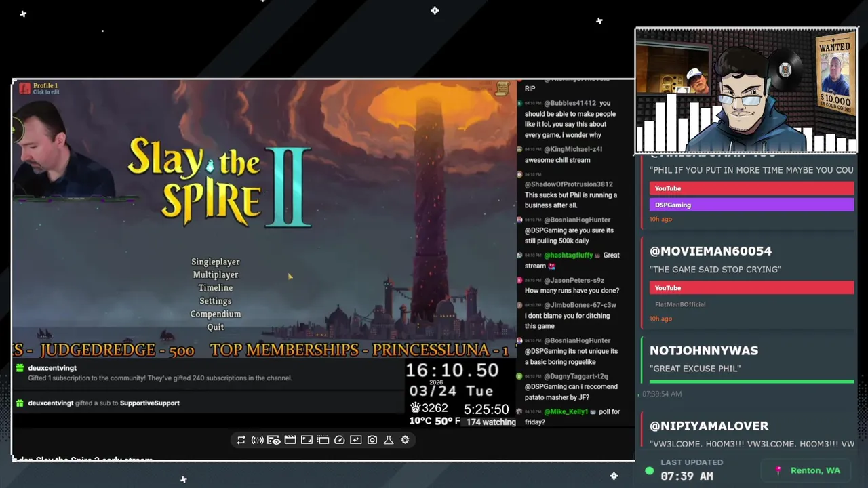Click the 07:39:54 AM timestamp under NOTJOHNNYWAS
Image resolution: width=868 pixels, height=488 pixels.
661,394
